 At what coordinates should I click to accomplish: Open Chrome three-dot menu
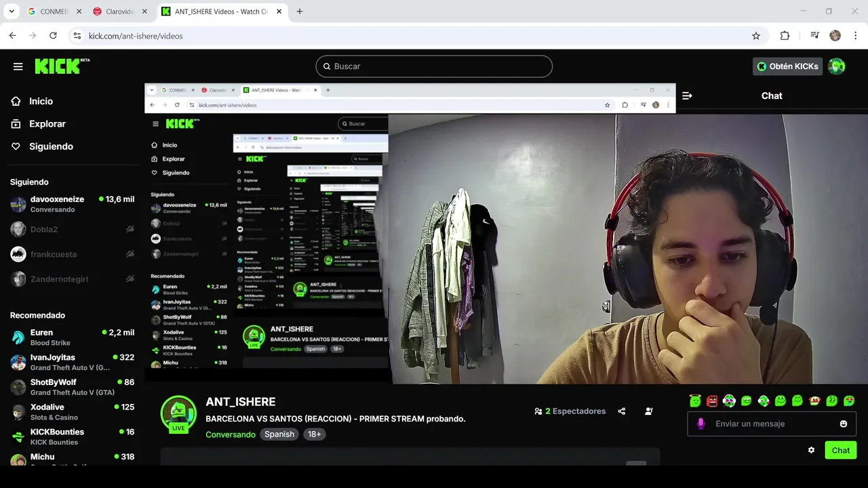pyautogui.click(x=855, y=36)
